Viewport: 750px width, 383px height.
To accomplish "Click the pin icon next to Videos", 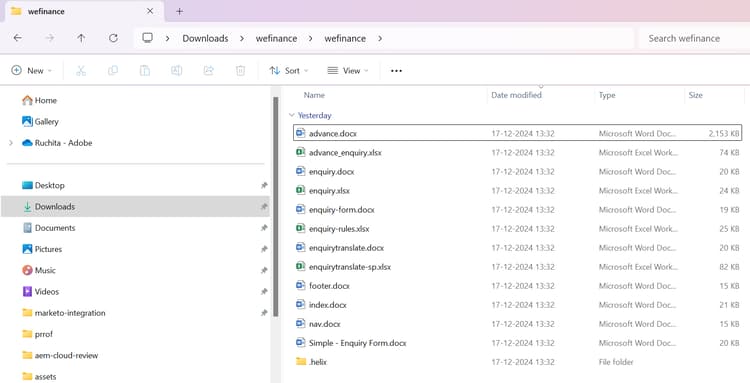I will [264, 292].
